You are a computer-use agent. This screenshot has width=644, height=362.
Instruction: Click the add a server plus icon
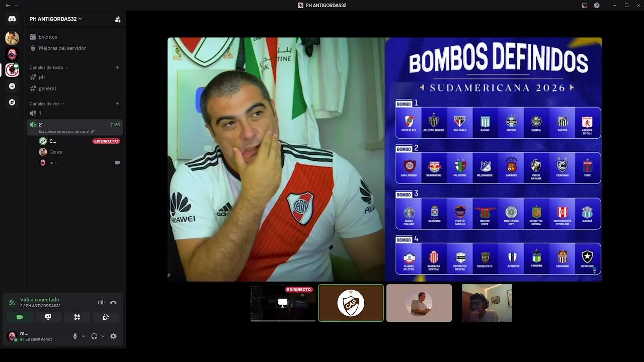[x=12, y=86]
